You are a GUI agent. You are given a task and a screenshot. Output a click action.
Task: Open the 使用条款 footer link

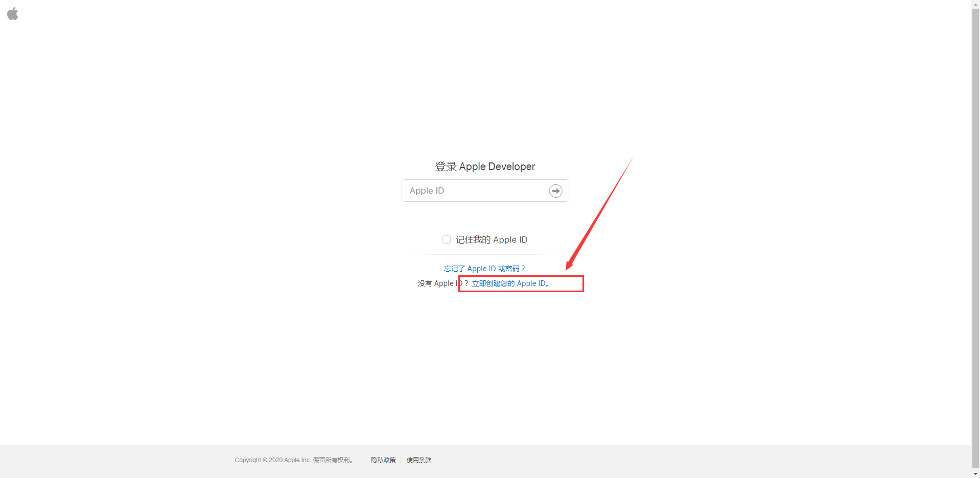pyautogui.click(x=419, y=460)
